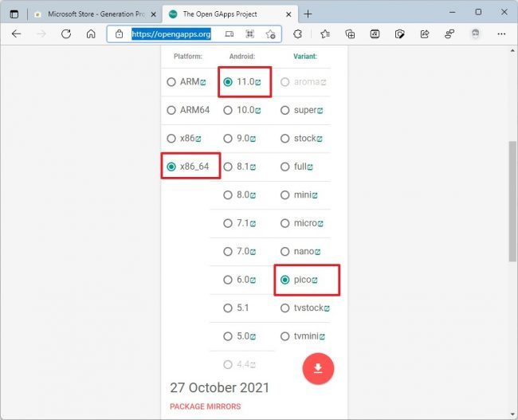Select Android 11.0 radio button
The height and width of the screenshot is (420, 518).
point(228,81)
